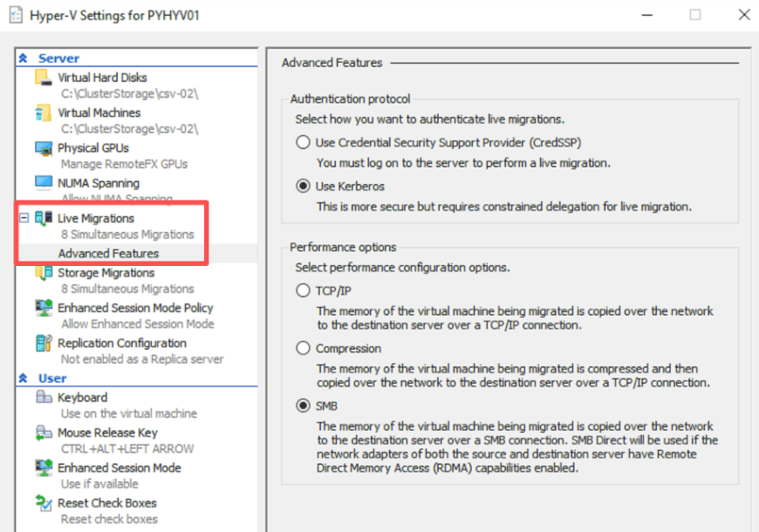Click 'Not enabled as a Replica server' text

click(x=142, y=359)
